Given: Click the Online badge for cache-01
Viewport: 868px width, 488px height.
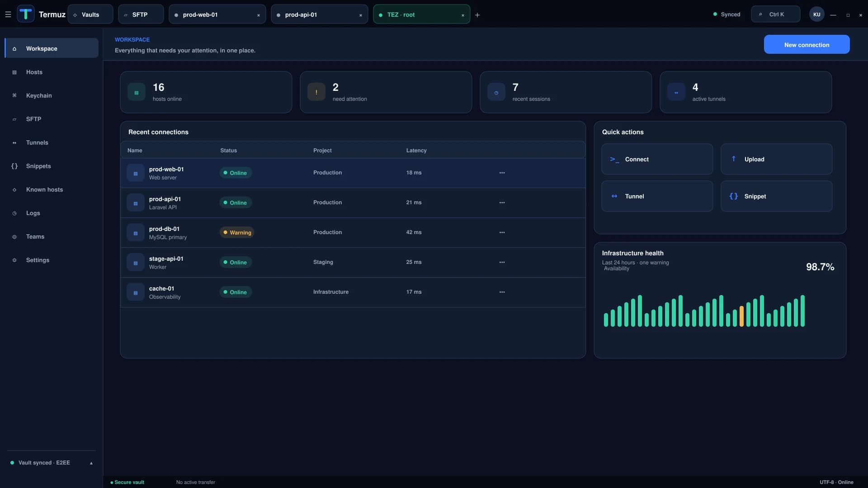Looking at the screenshot, I should click(x=236, y=292).
